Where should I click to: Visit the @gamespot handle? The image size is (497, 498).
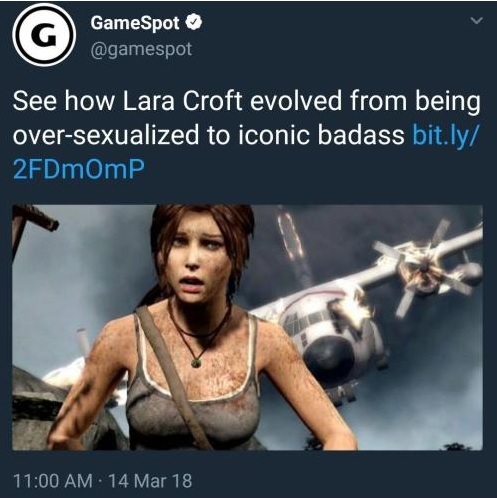pos(141,49)
